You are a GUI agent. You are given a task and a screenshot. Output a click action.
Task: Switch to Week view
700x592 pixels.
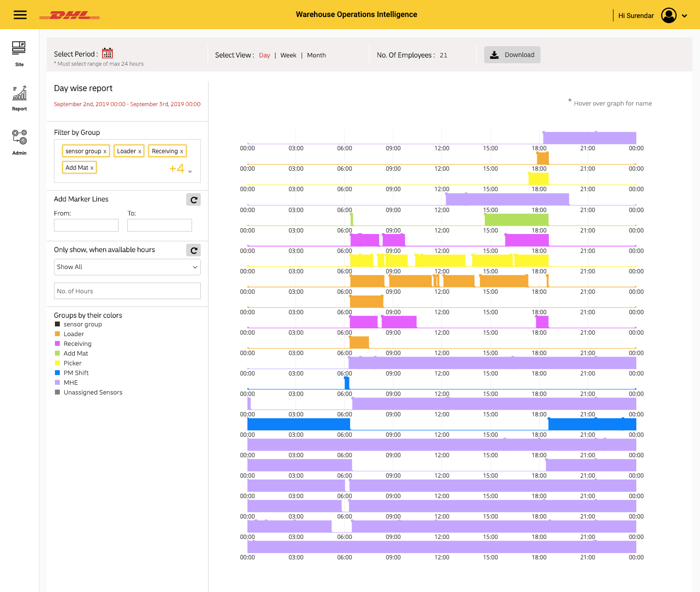tap(288, 55)
